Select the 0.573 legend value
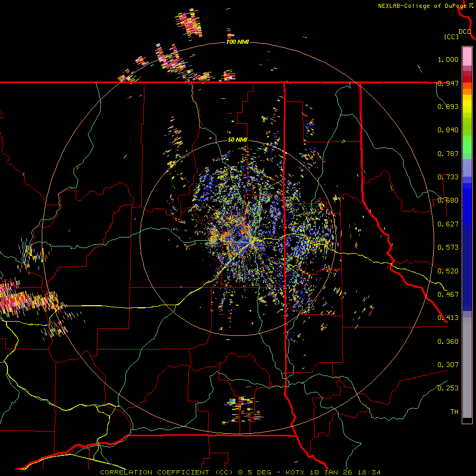 (x=448, y=248)
